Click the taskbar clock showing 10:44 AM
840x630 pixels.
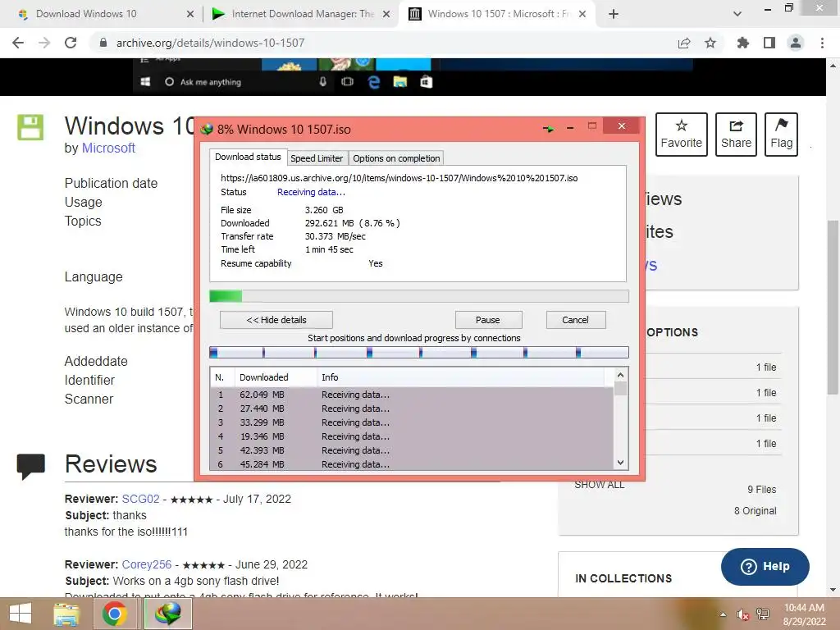pyautogui.click(x=804, y=614)
